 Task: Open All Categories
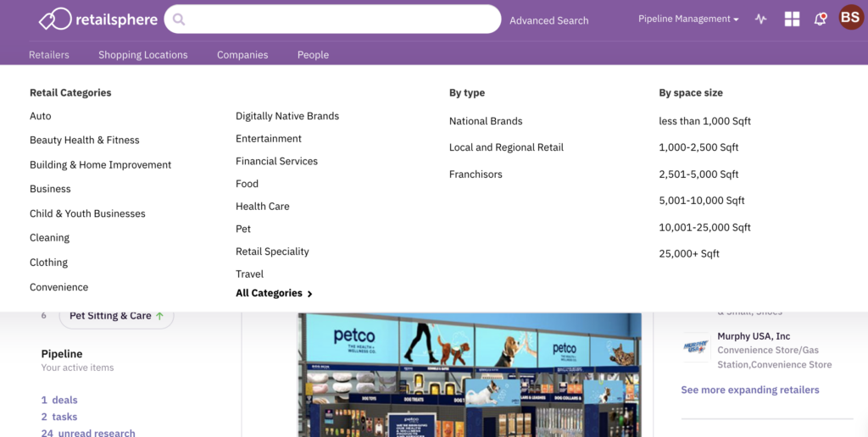tap(274, 293)
